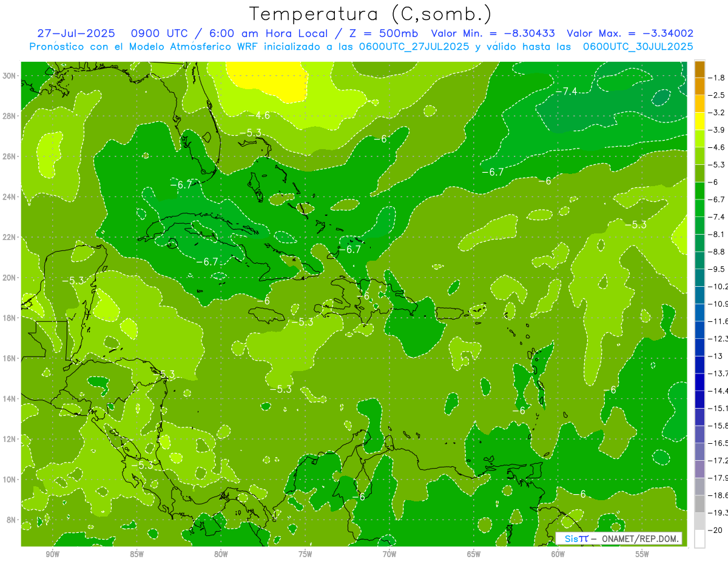
Task: Click the "24N" latitude axis label
Action: 10,197
